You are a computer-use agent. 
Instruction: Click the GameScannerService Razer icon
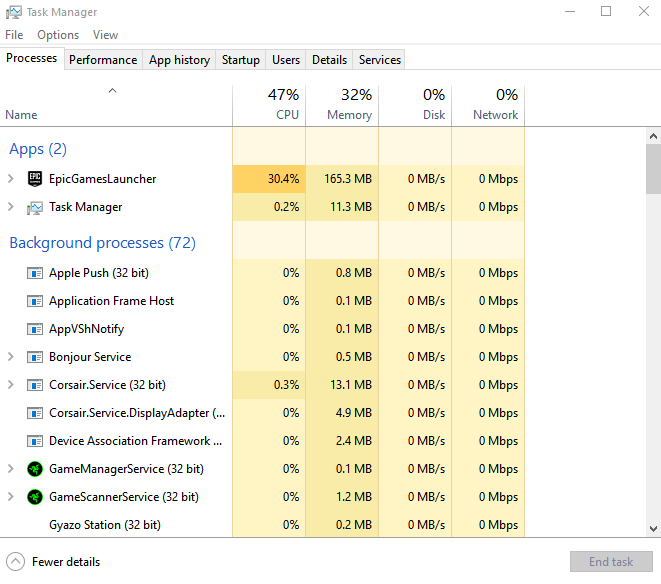click(35, 497)
